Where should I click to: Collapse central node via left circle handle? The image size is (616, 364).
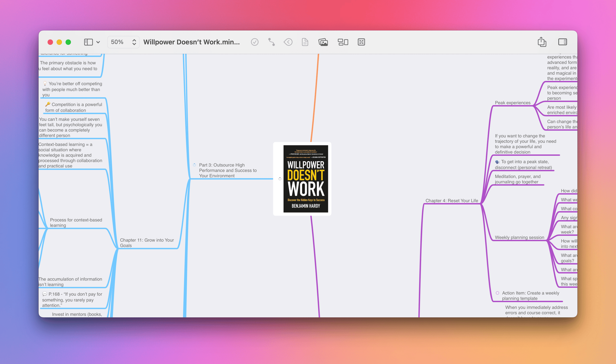(x=280, y=179)
